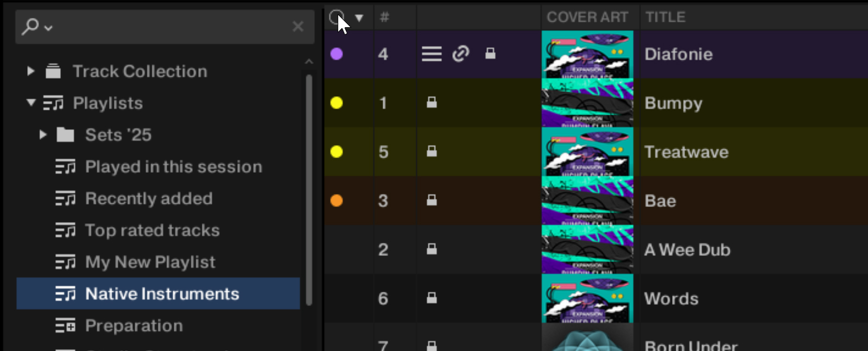Image resolution: width=868 pixels, height=351 pixels.
Task: Click the three-line list icon on Diafonie row
Action: pyautogui.click(x=432, y=54)
